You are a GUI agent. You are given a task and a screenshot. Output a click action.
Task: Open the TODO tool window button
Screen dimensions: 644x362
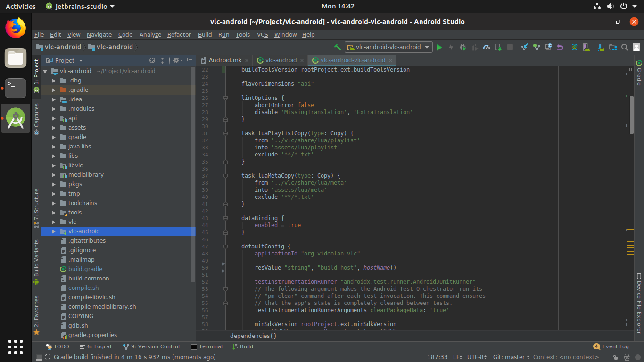coord(57,346)
